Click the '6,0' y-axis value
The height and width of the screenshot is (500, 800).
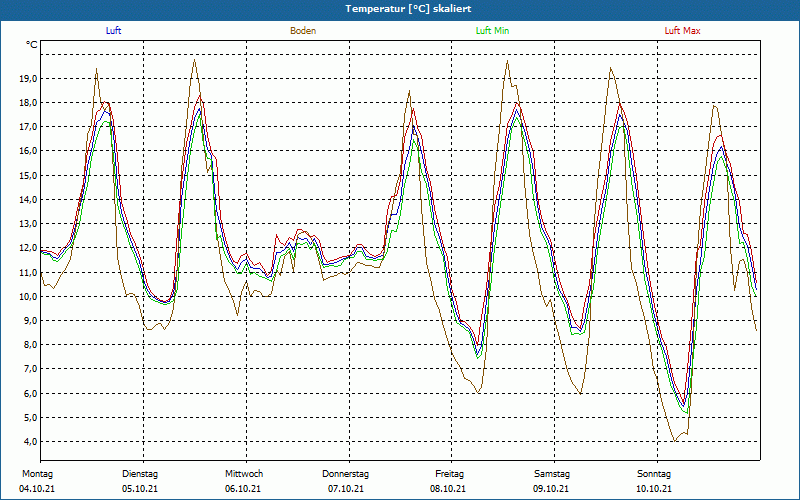[30, 393]
